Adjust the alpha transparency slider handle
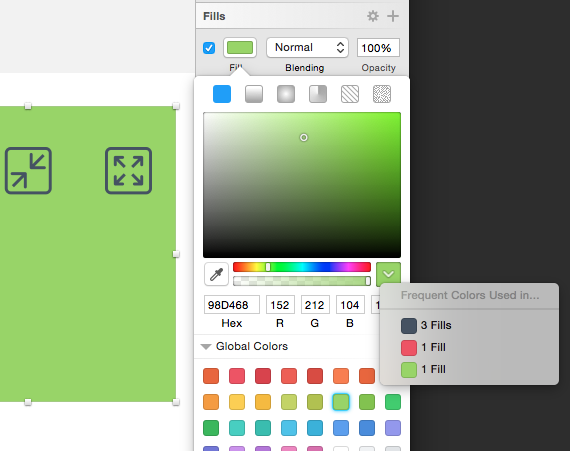The image size is (570, 451). point(368,281)
